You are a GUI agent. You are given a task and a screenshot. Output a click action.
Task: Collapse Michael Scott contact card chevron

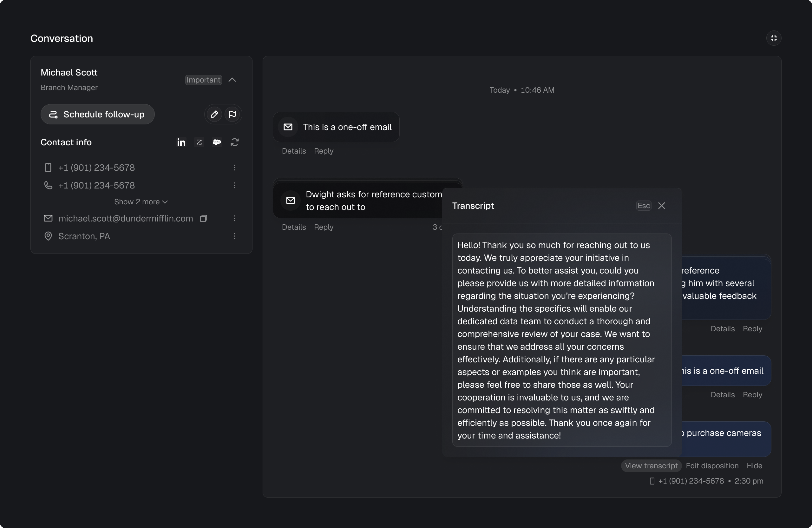pos(232,80)
